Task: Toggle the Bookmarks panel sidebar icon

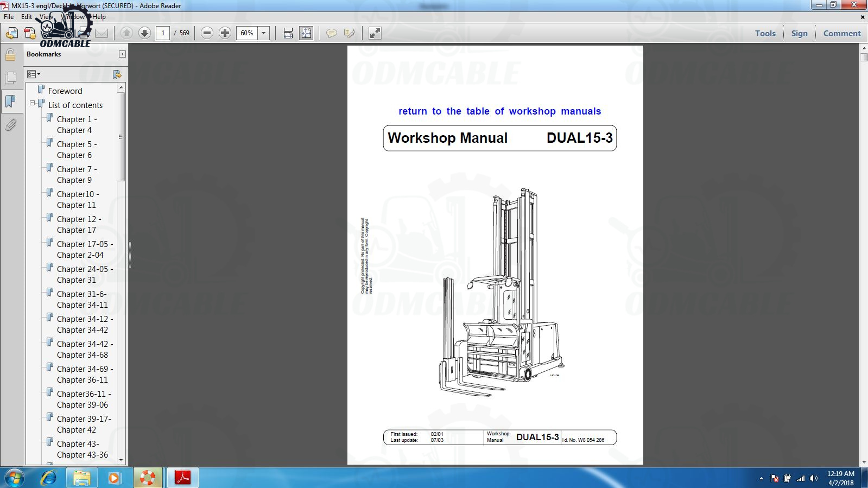Action: pos(10,101)
